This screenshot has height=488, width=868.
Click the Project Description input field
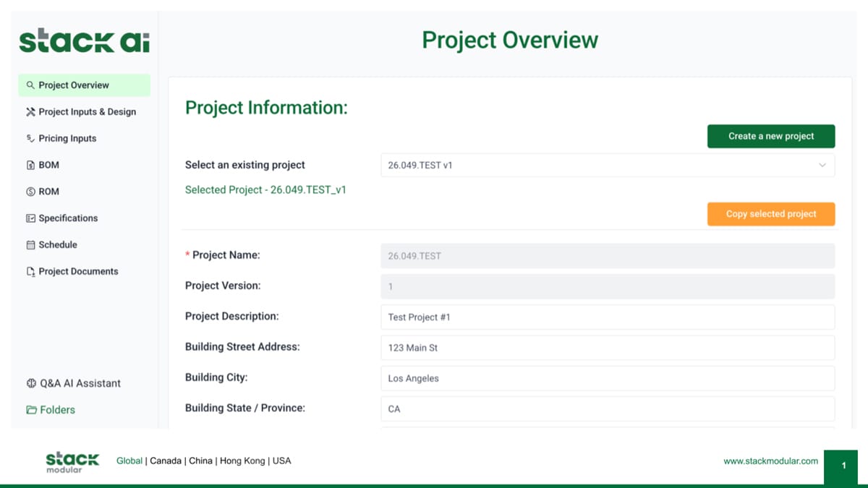607,317
